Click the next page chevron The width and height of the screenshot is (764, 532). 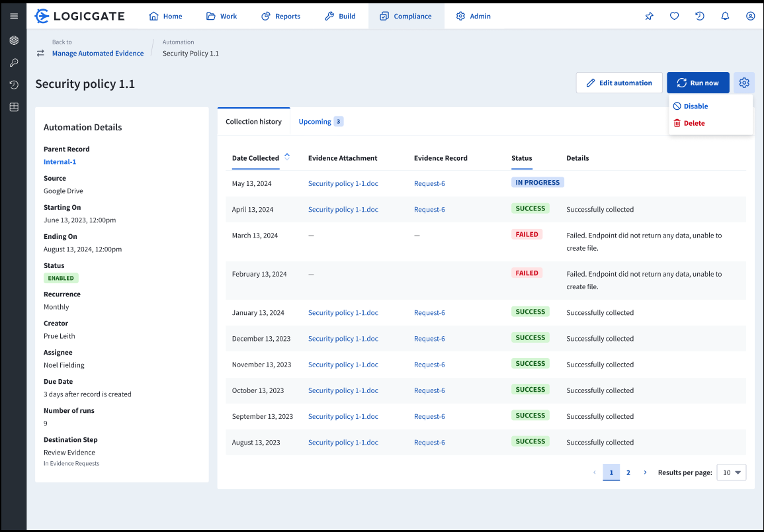point(645,472)
